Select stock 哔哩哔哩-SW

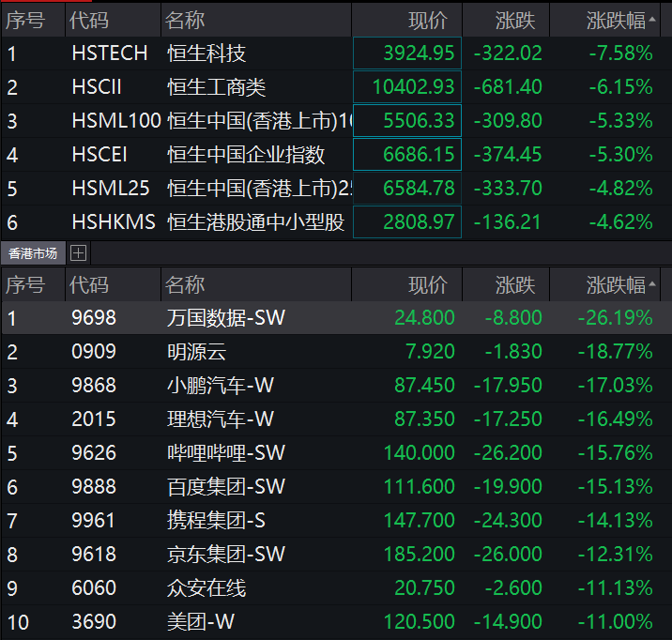point(226,453)
